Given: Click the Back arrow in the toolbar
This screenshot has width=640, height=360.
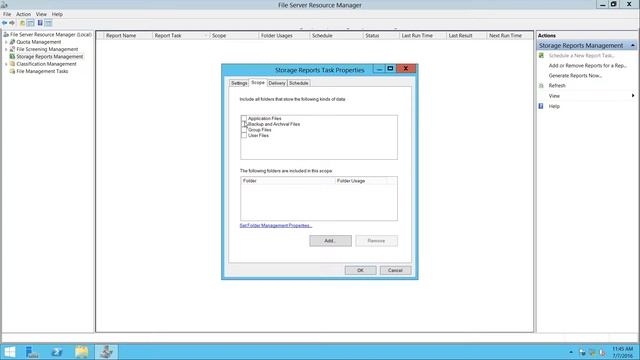Looking at the screenshot, I should click(x=4, y=23).
